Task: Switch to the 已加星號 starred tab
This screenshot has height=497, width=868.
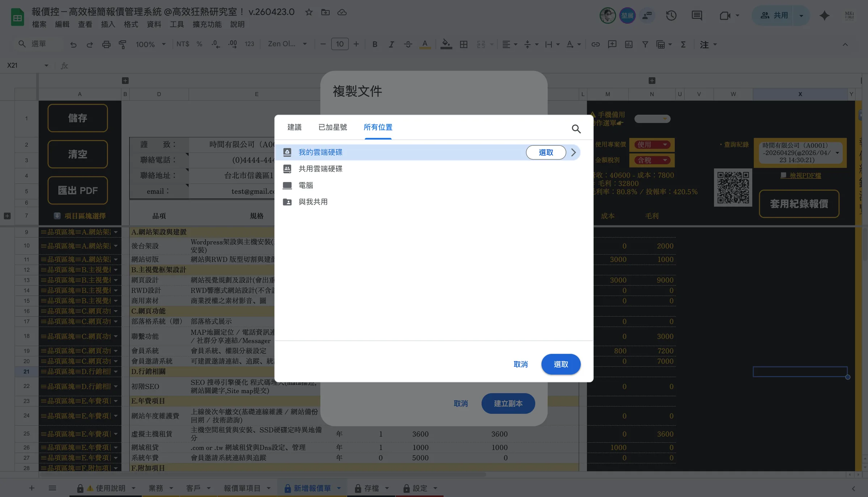Action: point(332,127)
